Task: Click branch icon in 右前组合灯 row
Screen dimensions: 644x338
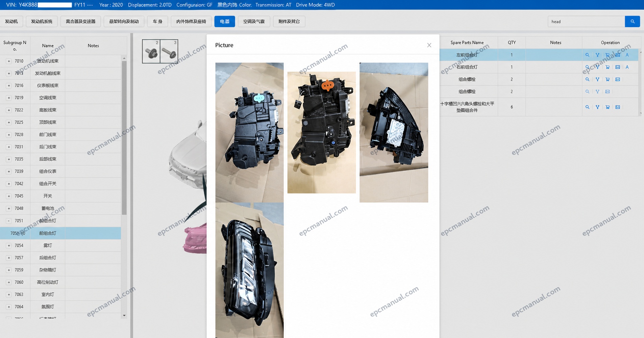Action: click(x=597, y=67)
